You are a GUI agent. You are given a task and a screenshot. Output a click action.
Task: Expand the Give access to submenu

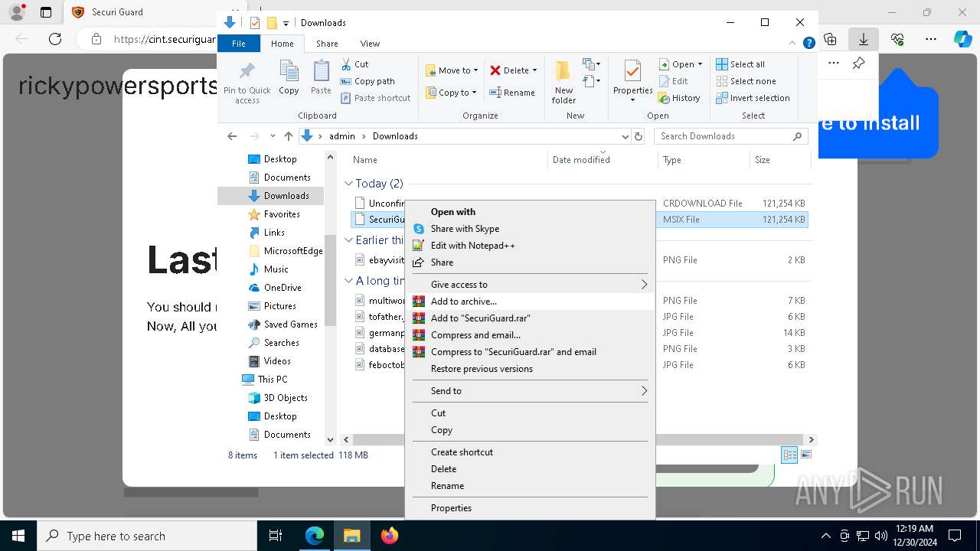[x=530, y=285]
